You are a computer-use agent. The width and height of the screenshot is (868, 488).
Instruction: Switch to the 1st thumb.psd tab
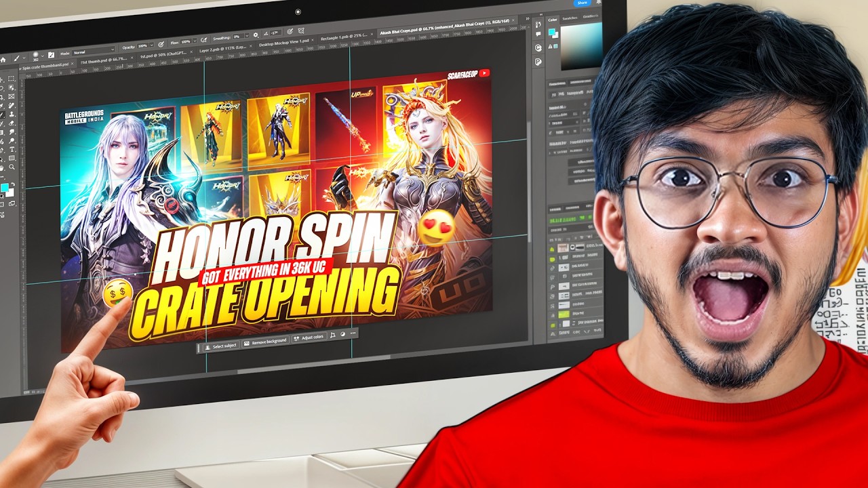pos(104,60)
